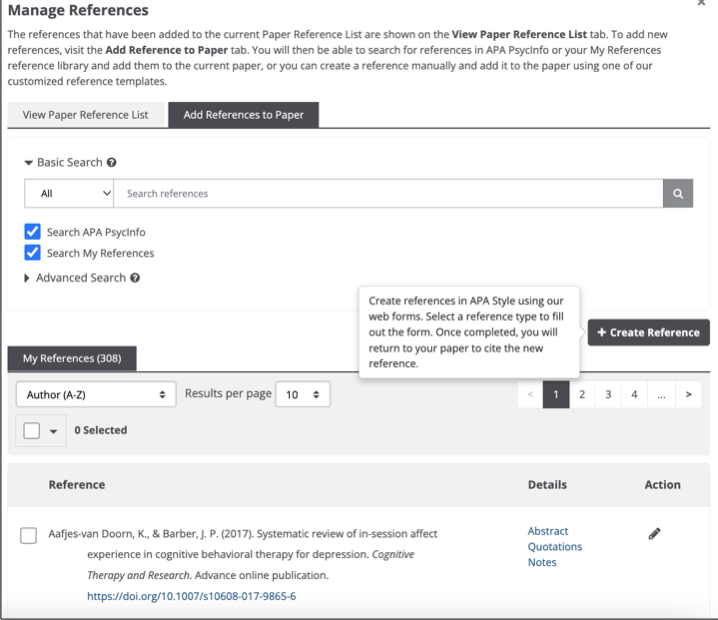Image resolution: width=718 pixels, height=620 pixels.
Task: Switch to View Paper Reference List tab
Action: pos(86,115)
